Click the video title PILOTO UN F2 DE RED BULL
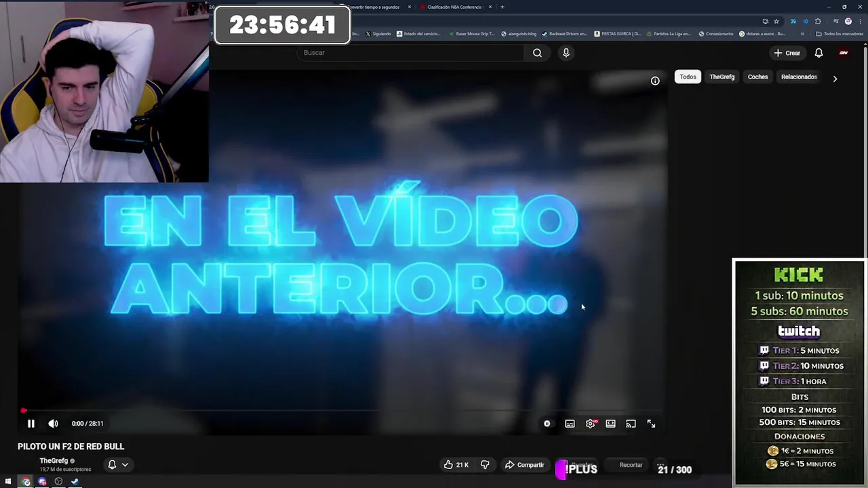The image size is (868, 488). (71, 447)
